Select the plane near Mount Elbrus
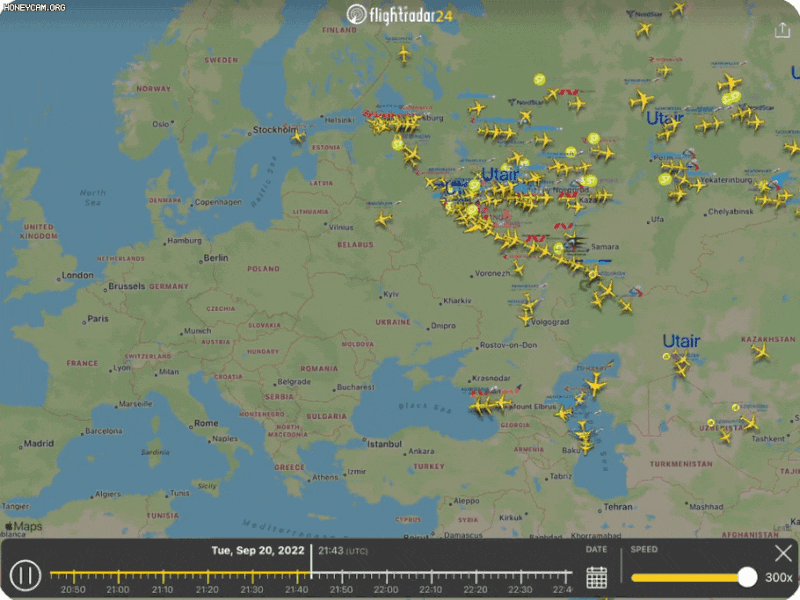 (x=504, y=403)
